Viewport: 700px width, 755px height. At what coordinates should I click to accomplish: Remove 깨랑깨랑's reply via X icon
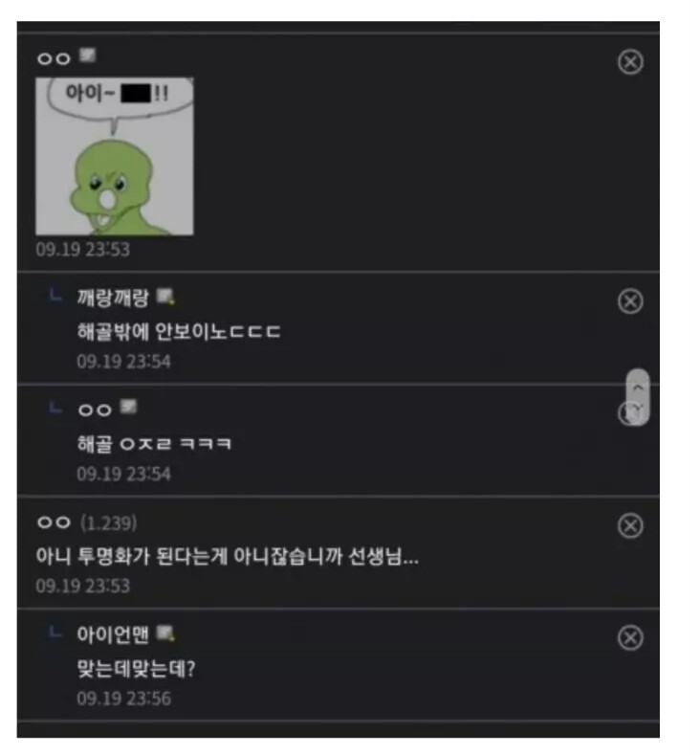[630, 301]
